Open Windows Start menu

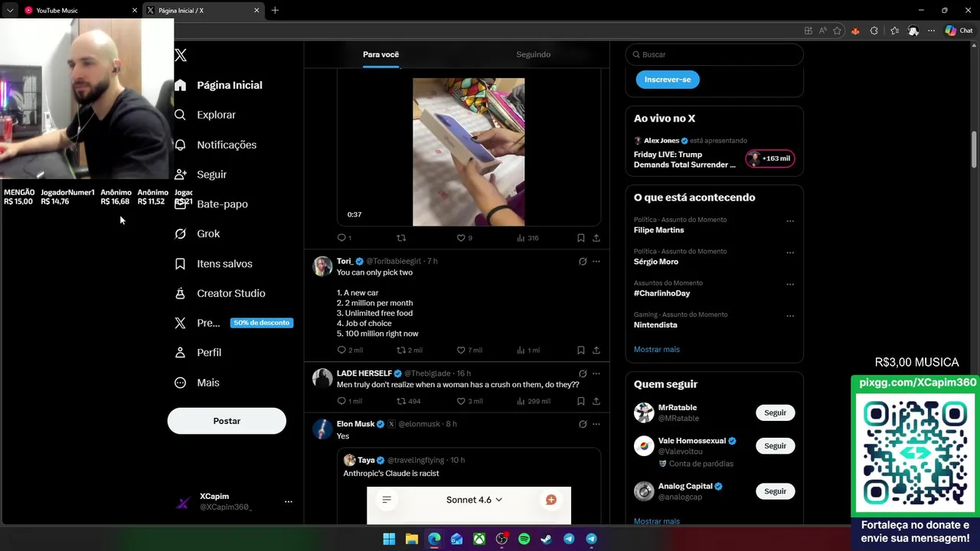389,539
